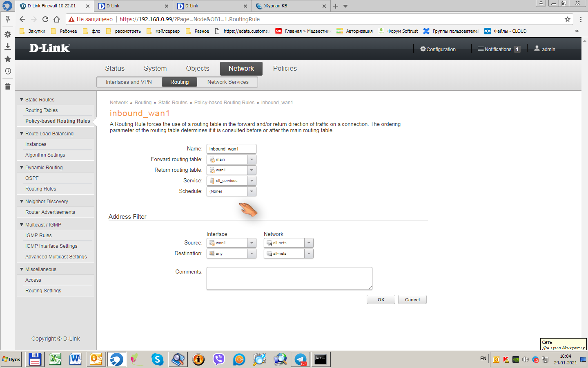This screenshot has width=588, height=368.
Task: Click the not-secure warning triangle icon
Action: pos(71,19)
